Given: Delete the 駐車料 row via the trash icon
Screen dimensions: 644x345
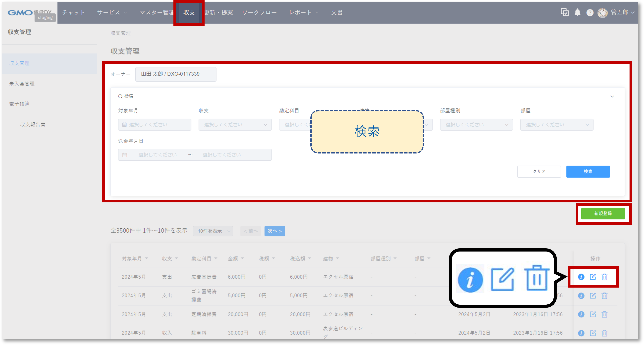Looking at the screenshot, I should (x=604, y=333).
